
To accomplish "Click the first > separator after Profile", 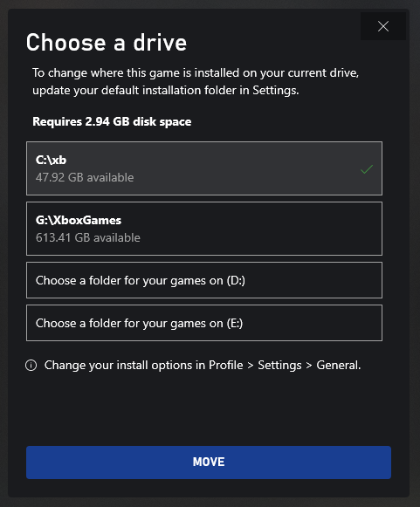I will pos(251,366).
